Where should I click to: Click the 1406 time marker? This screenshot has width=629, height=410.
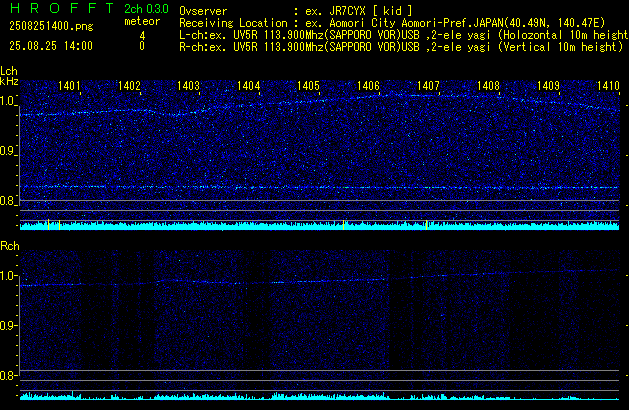[x=368, y=86]
